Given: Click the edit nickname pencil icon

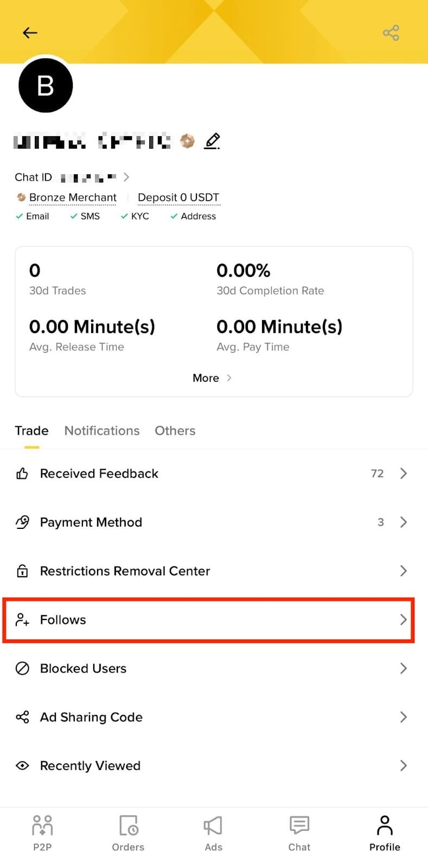Looking at the screenshot, I should click(x=212, y=141).
